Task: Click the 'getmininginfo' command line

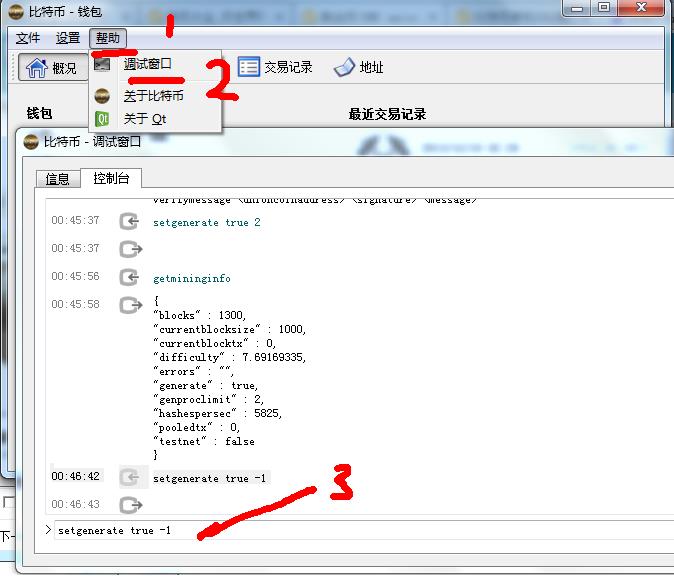Action: pos(192,278)
